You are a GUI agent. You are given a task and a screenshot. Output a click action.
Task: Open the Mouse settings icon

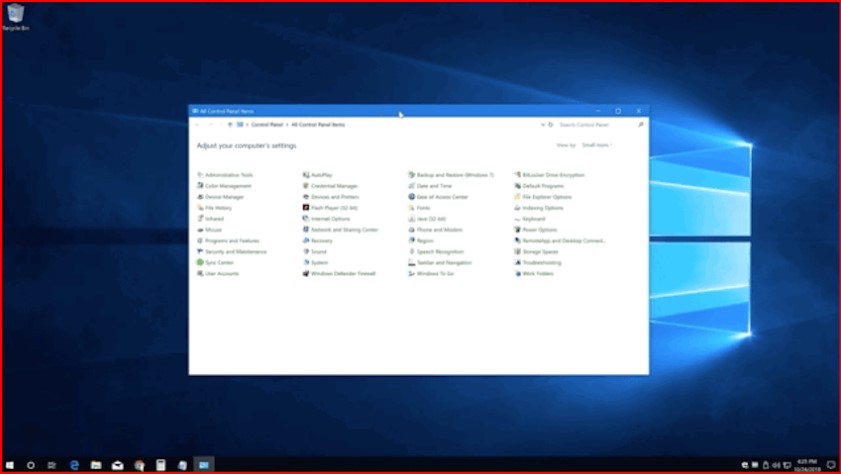[x=200, y=230]
